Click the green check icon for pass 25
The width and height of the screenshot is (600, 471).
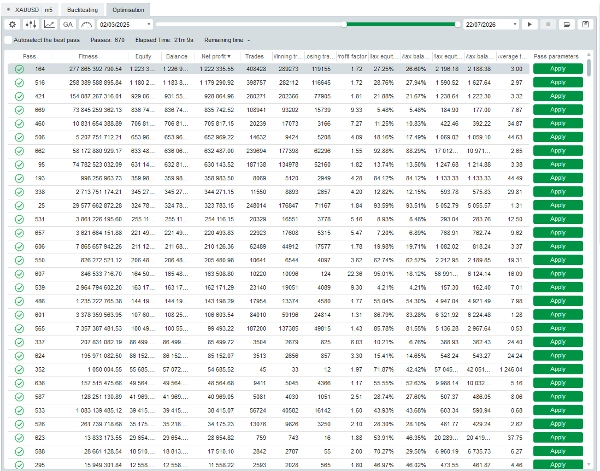tap(19, 205)
